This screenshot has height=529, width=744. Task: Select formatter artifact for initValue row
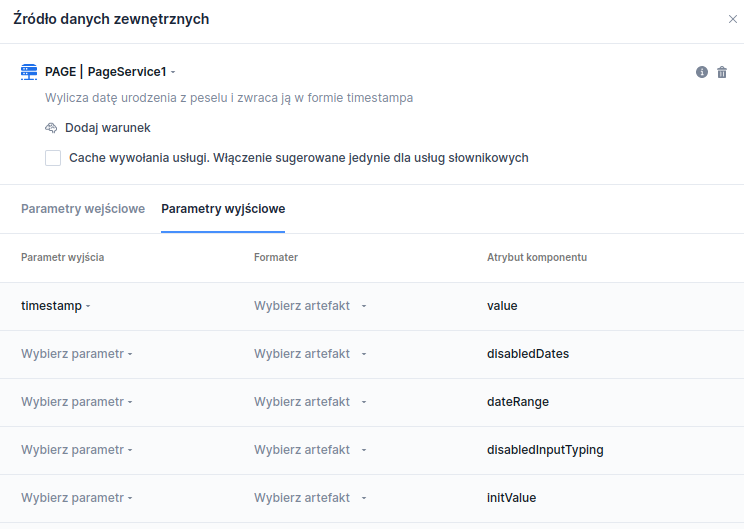point(309,498)
